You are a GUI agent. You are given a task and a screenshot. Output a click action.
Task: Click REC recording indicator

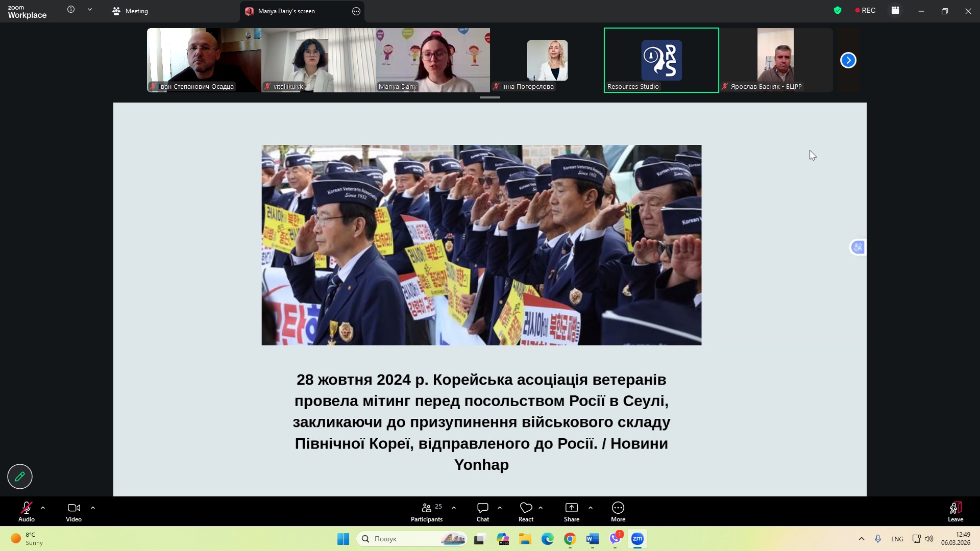pyautogui.click(x=865, y=10)
